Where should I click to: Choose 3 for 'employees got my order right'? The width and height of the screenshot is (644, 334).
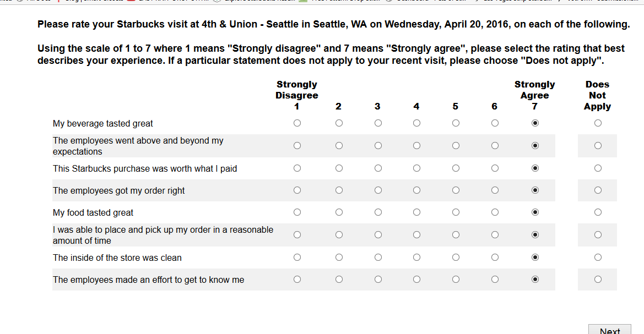[378, 190]
